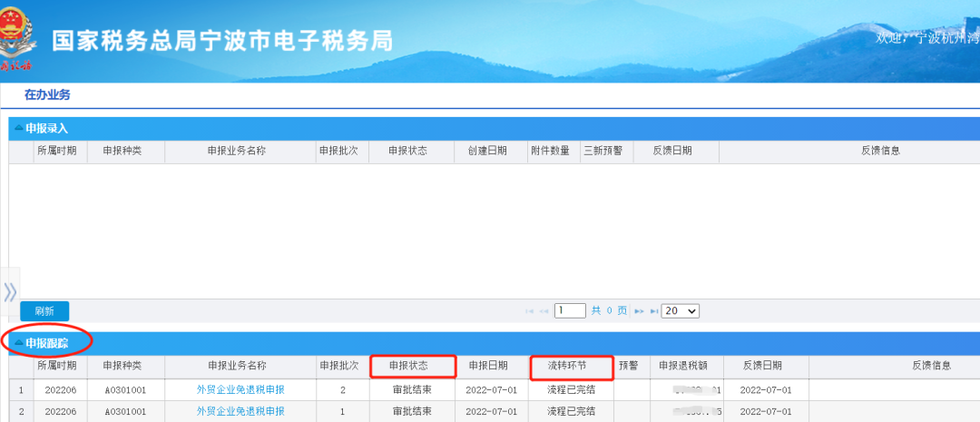The image size is (980, 422).
Task: Select 202206 period cell in row 1
Action: click(61, 390)
